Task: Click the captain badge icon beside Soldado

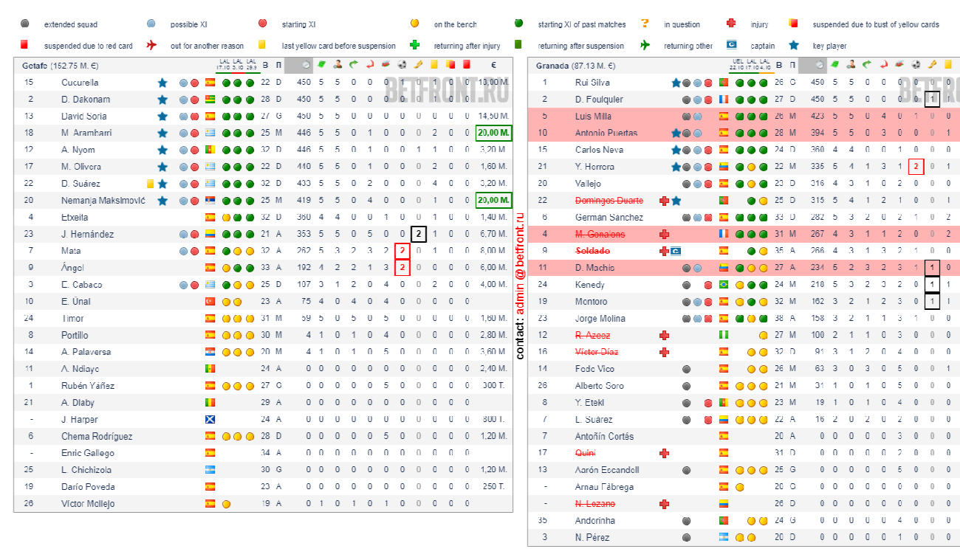Action: point(676,251)
